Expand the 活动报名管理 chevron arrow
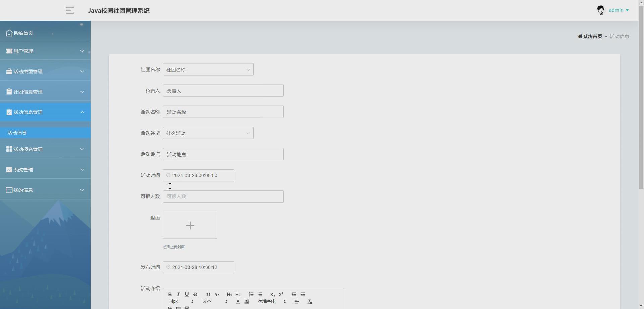The image size is (644, 309). tap(82, 149)
